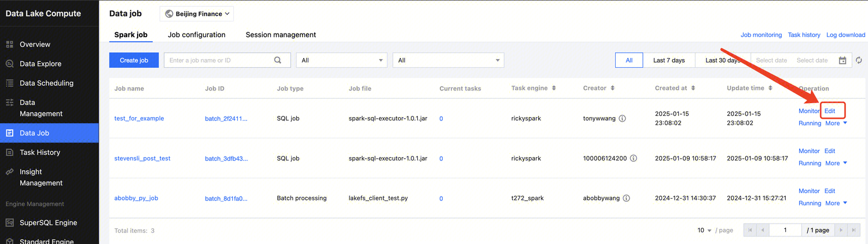Click info icon next to tonywwang
868x244 pixels.
[622, 118]
